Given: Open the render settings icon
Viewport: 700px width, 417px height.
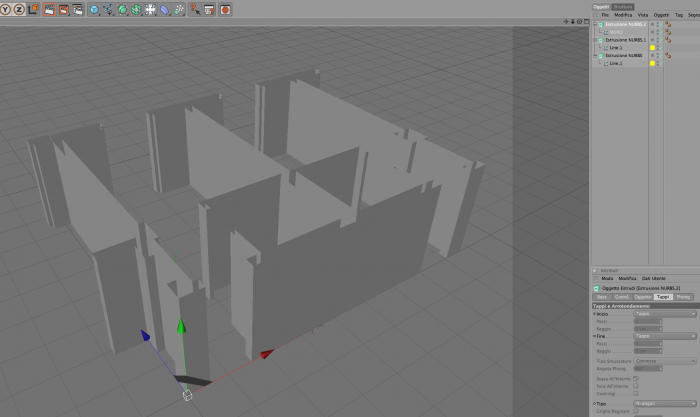Looking at the screenshot, I should tap(78, 9).
